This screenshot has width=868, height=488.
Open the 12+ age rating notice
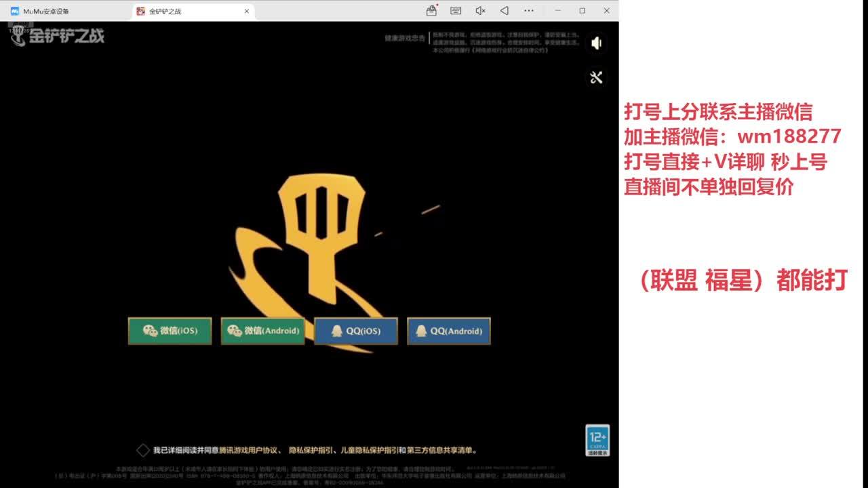point(597,440)
